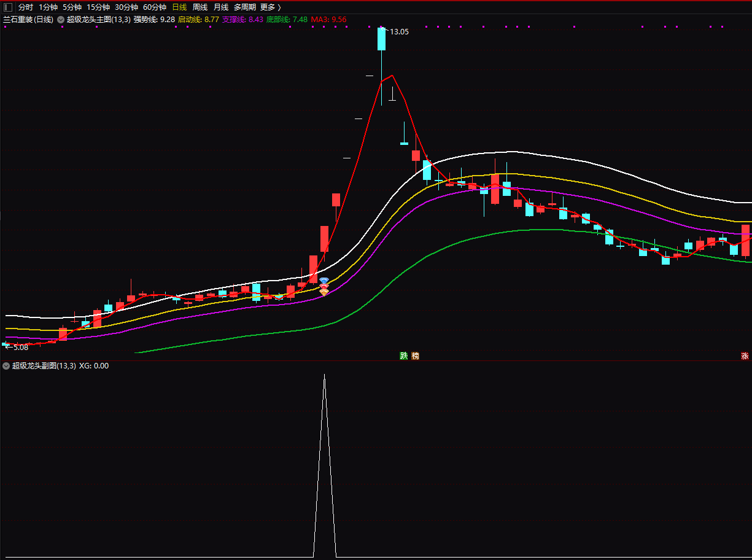Open dropdown beside 超级龙头副图 indicator
752x560 pixels.
click(x=6, y=366)
